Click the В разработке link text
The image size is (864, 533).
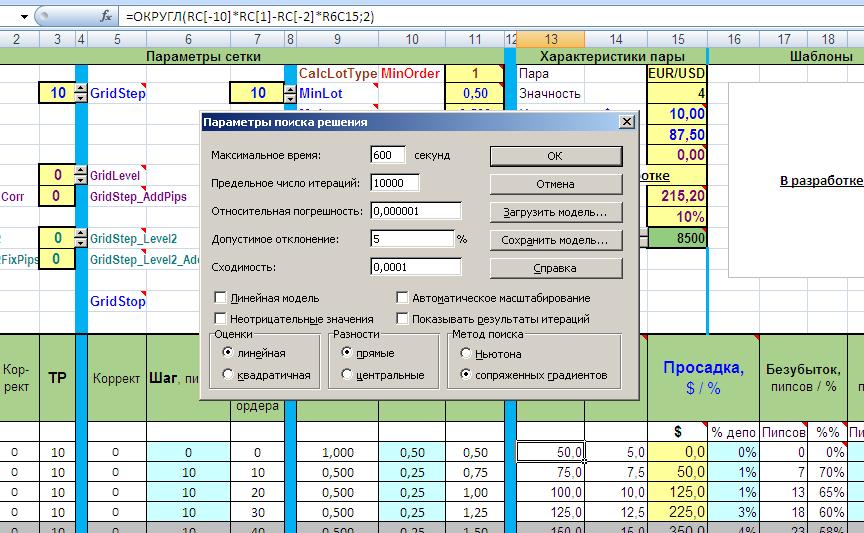pos(821,180)
